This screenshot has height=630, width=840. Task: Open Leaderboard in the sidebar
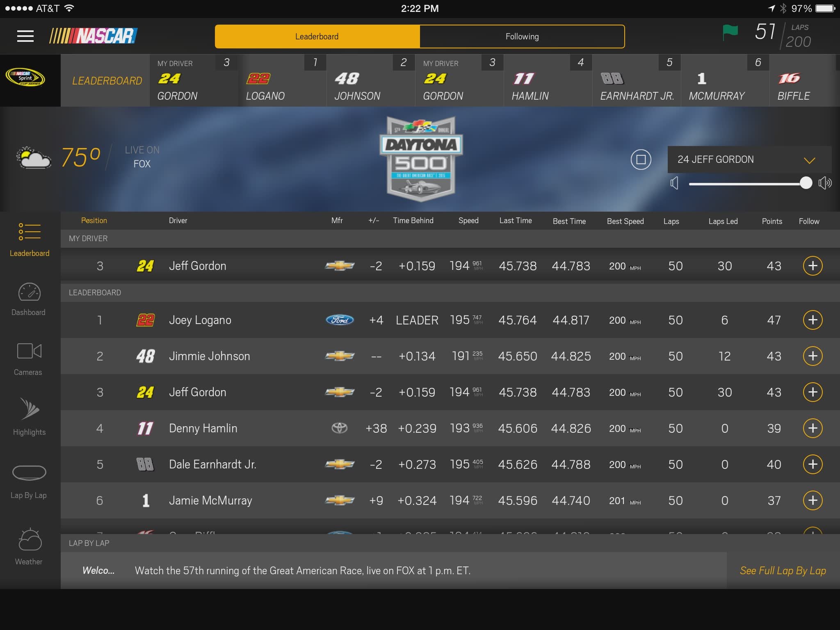click(30, 240)
